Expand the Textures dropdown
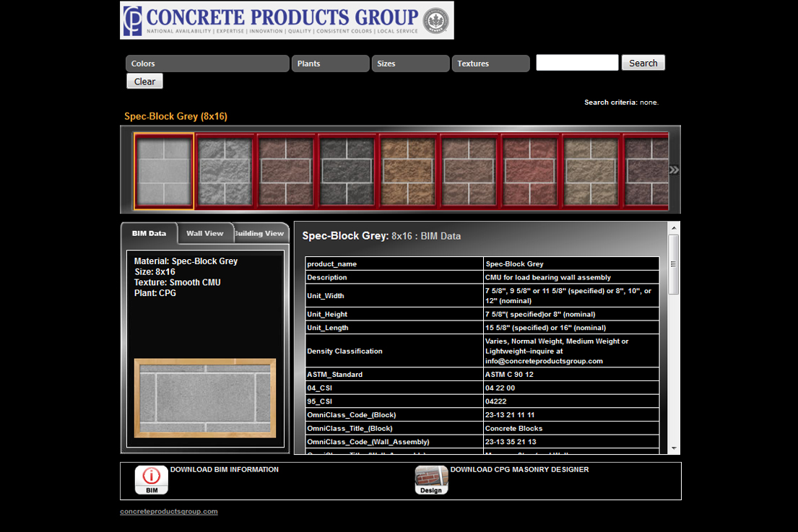The height and width of the screenshot is (532, 798). (x=490, y=64)
